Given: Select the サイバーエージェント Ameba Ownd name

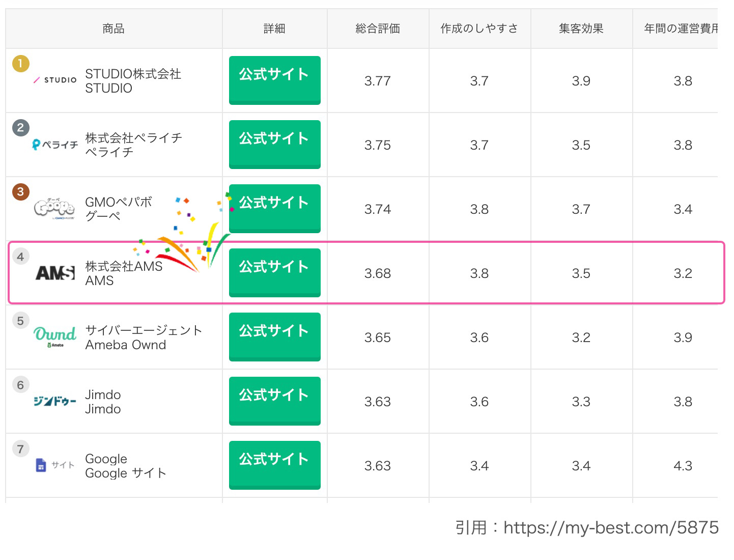Looking at the screenshot, I should 144,338.
